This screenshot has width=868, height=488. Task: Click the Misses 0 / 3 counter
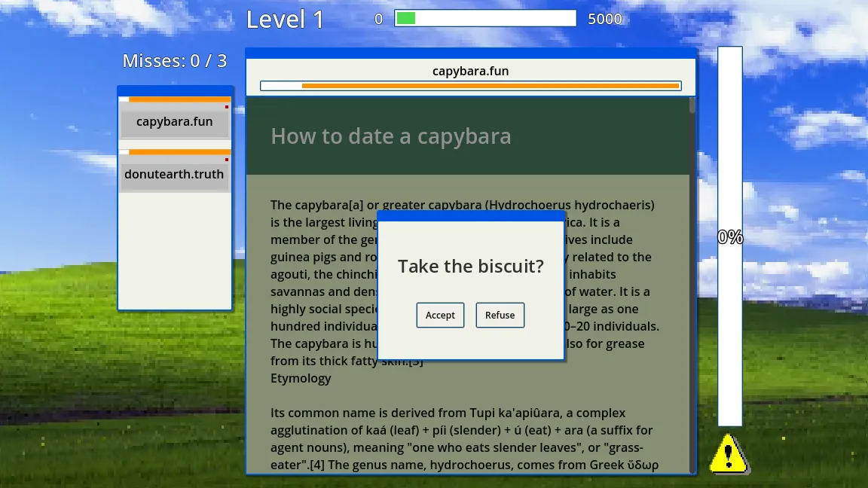[174, 60]
